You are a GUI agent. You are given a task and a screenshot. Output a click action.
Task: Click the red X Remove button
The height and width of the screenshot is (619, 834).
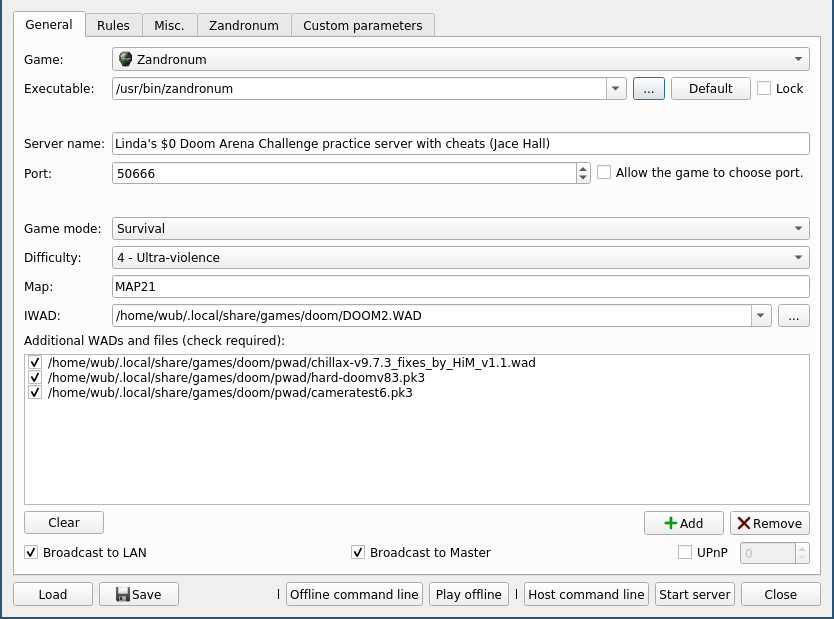[769, 523]
